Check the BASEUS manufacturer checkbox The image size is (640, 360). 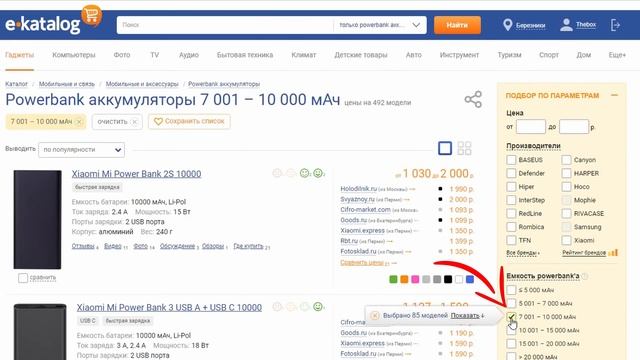click(511, 160)
